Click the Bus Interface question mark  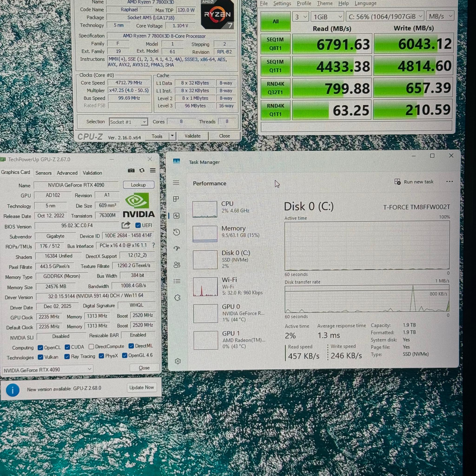coord(153,245)
